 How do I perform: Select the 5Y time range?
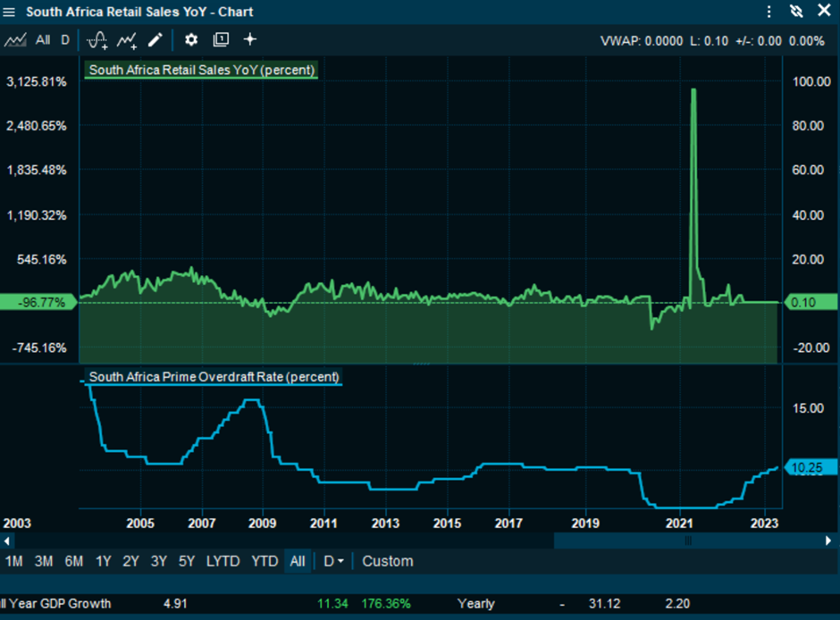click(187, 561)
